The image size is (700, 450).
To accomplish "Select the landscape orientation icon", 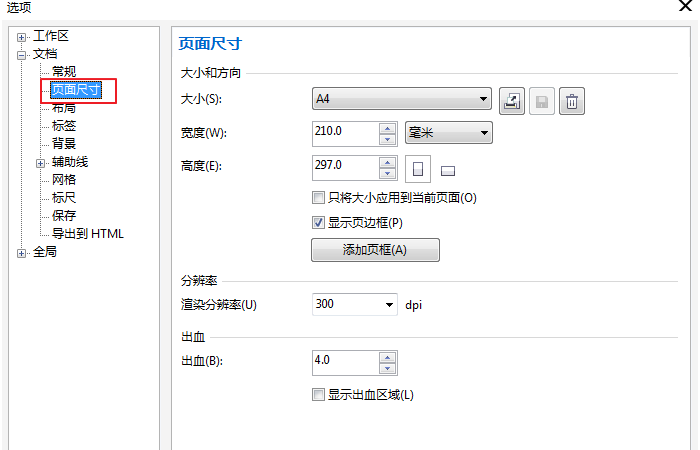I will pos(448,168).
